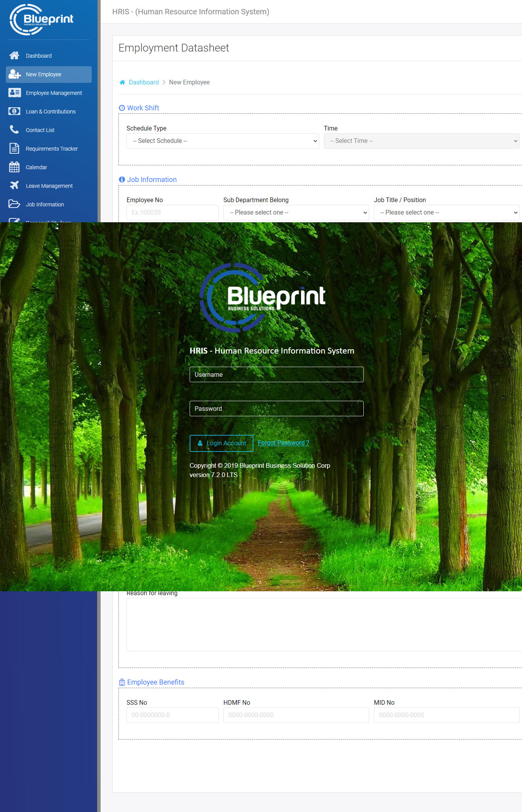Click the Dashboard breadcrumb link
The height and width of the screenshot is (812, 522).
point(144,82)
